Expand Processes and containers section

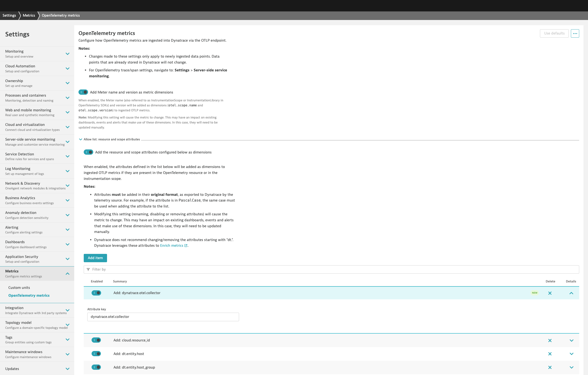click(x=68, y=98)
